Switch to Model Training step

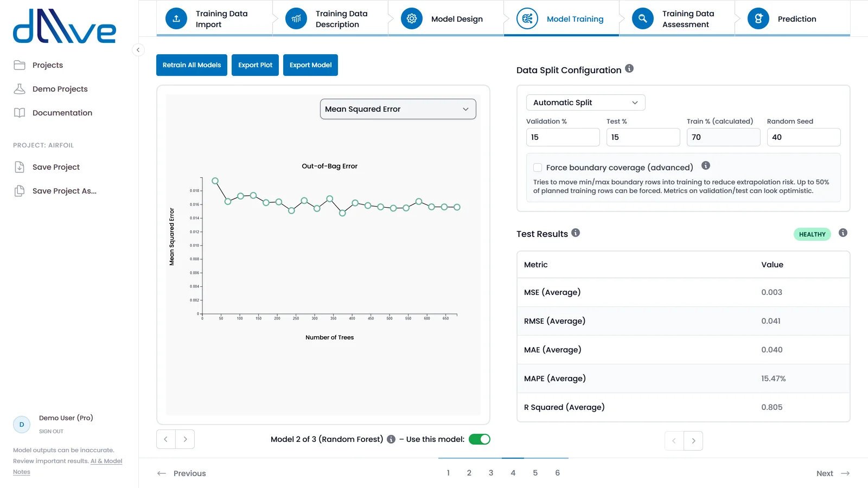pos(561,18)
